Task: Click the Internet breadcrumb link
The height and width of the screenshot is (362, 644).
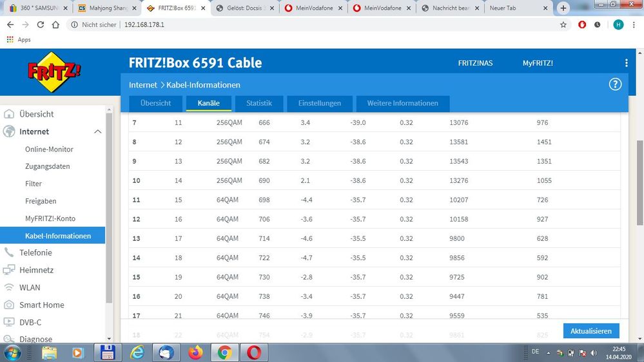Action: point(143,85)
